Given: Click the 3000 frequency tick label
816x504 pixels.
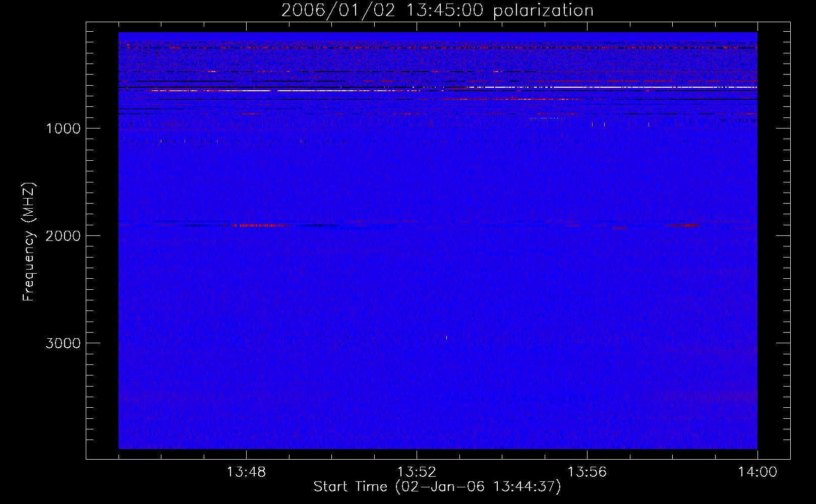Looking at the screenshot, I should click(x=63, y=343).
